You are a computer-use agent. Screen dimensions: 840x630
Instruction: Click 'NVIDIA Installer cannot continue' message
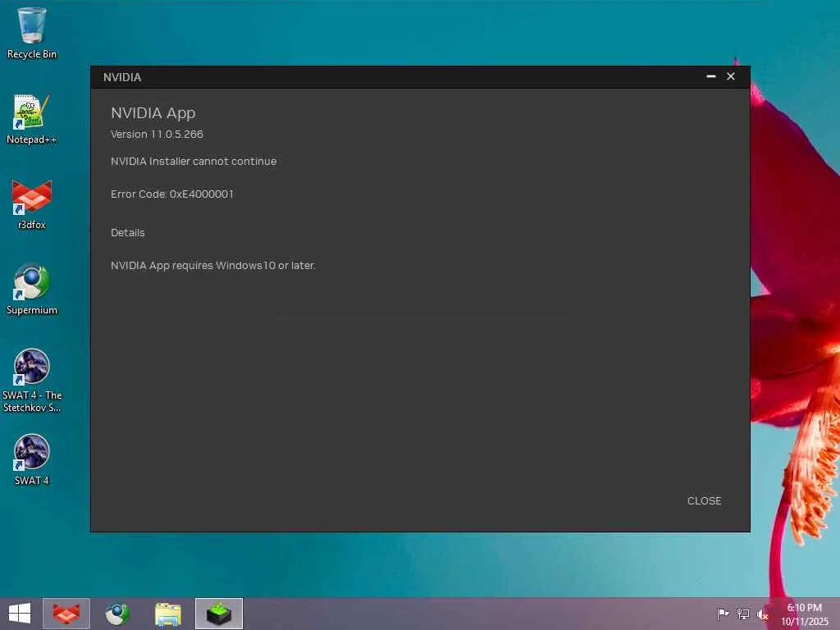coord(194,162)
